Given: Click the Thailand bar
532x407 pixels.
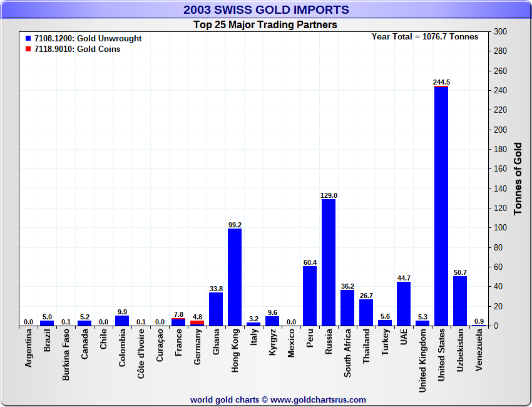Looking at the screenshot, I should coord(366,313).
